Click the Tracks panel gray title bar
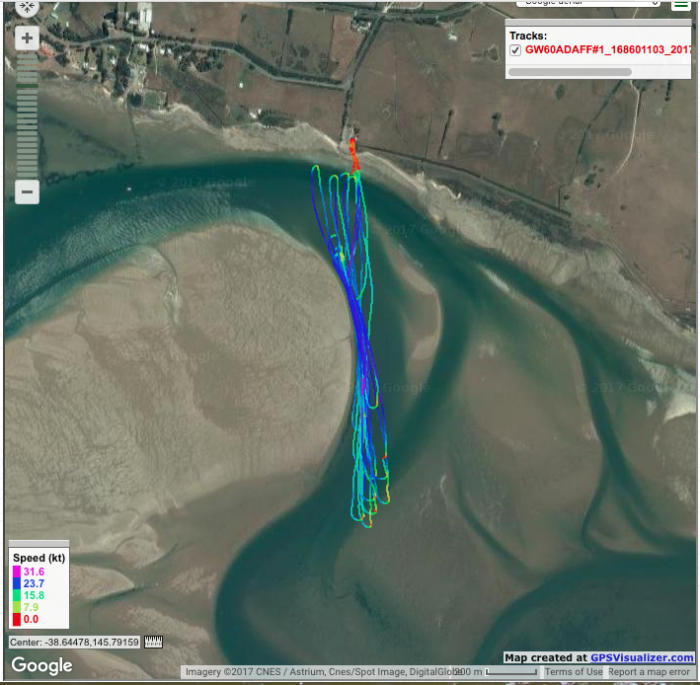 598,23
